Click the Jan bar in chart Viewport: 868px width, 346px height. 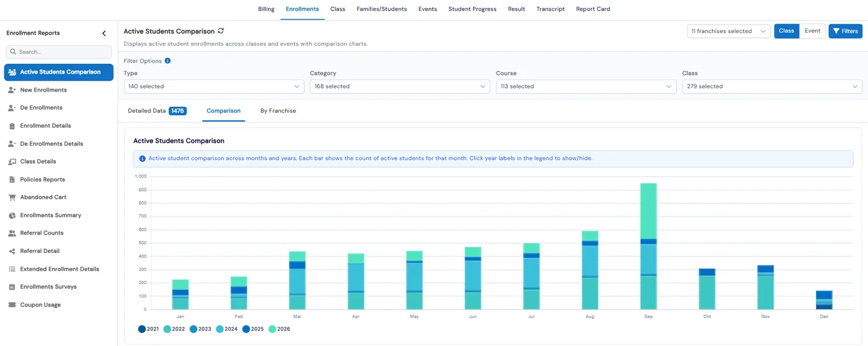click(x=180, y=295)
